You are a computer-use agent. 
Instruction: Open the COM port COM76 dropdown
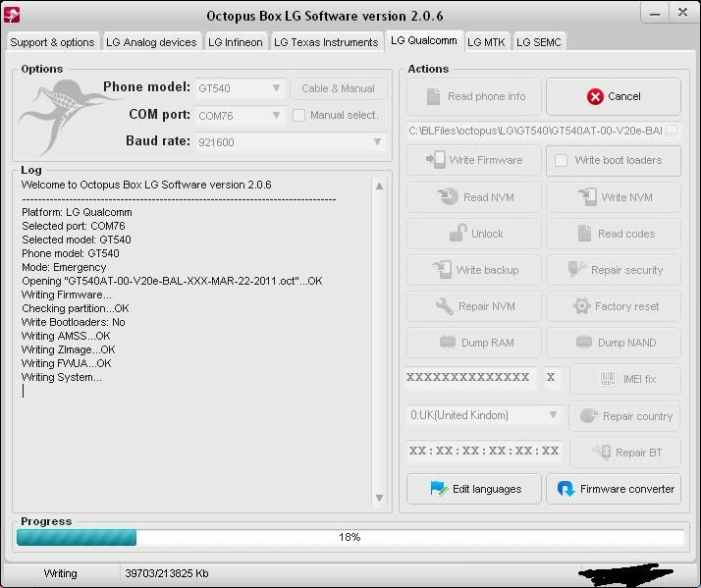pyautogui.click(x=241, y=116)
